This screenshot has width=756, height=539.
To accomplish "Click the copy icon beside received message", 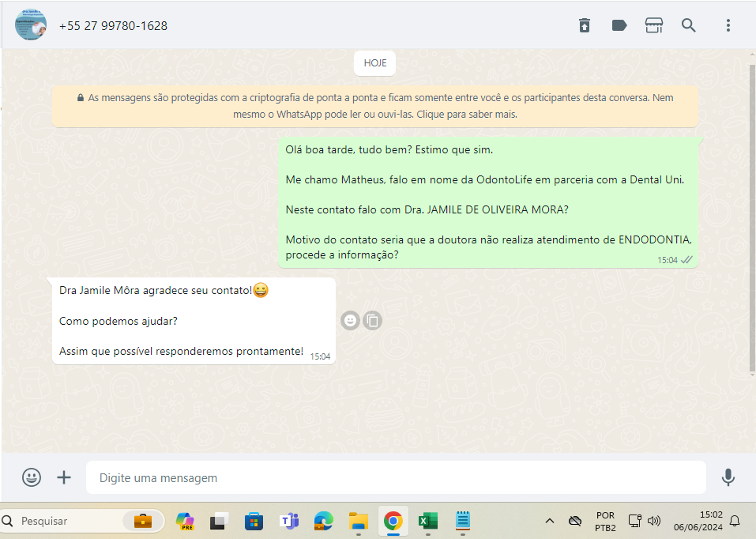I will tap(373, 320).
